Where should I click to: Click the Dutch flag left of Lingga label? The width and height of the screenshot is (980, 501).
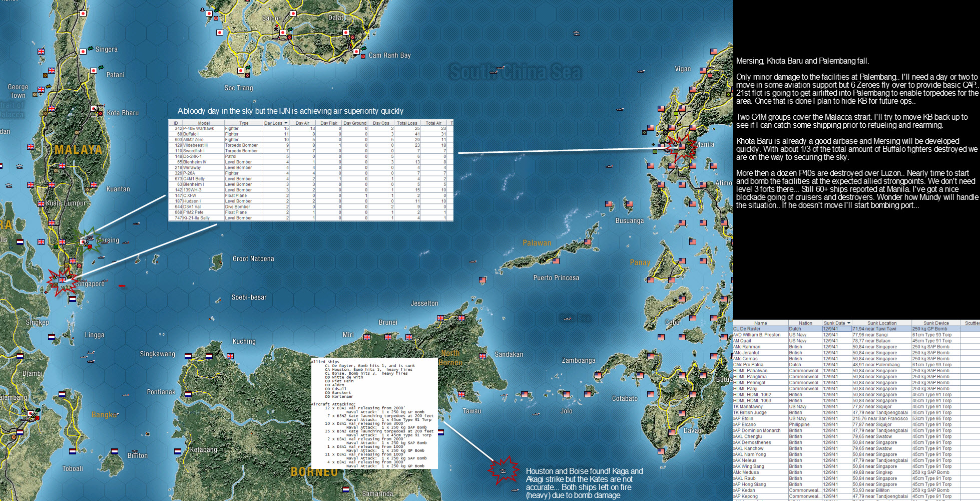point(52,337)
